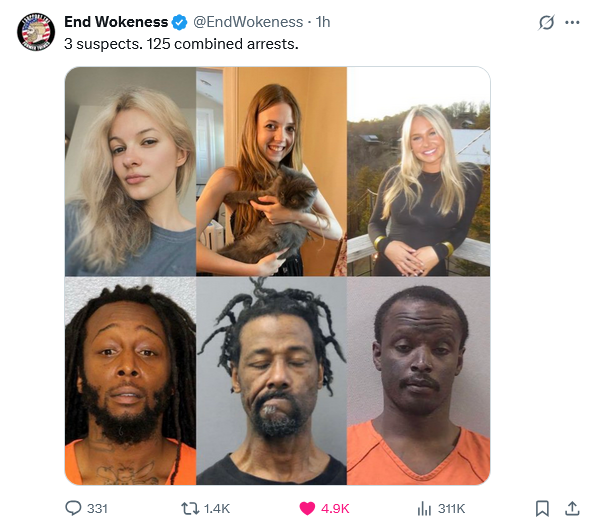The width and height of the screenshot is (598, 530).
Task: Toggle the pink heart like button
Action: coord(307,508)
